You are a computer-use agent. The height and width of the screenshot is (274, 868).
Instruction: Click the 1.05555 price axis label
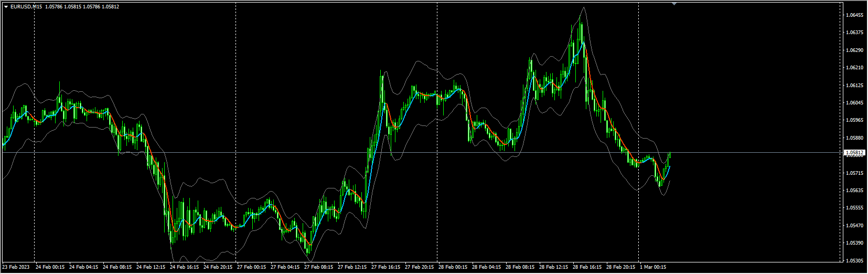point(854,208)
